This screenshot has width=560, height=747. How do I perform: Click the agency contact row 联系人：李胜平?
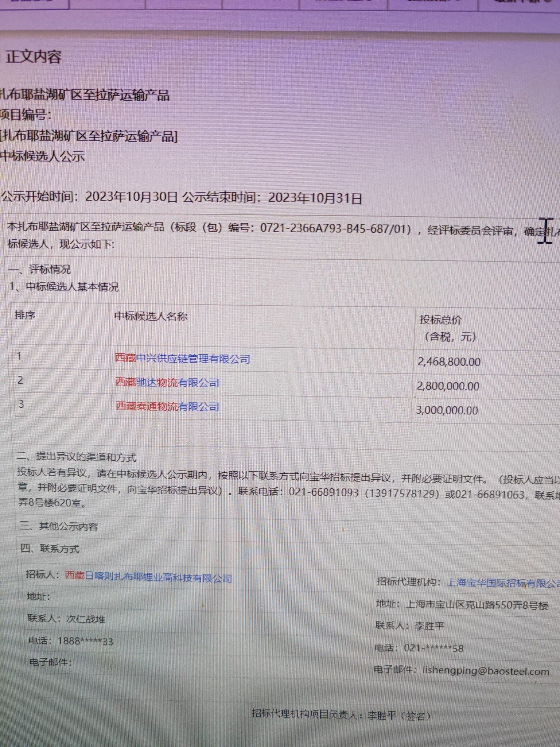coord(409,626)
